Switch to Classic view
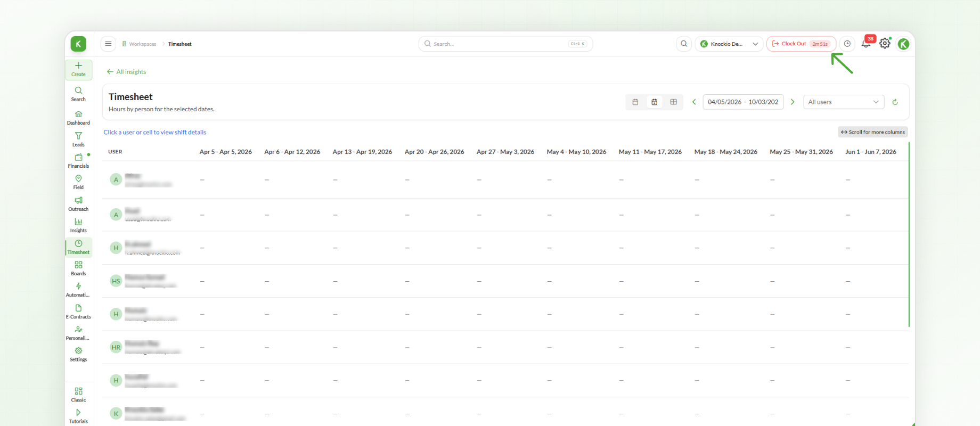Screen dimensions: 980x426 coord(78,395)
